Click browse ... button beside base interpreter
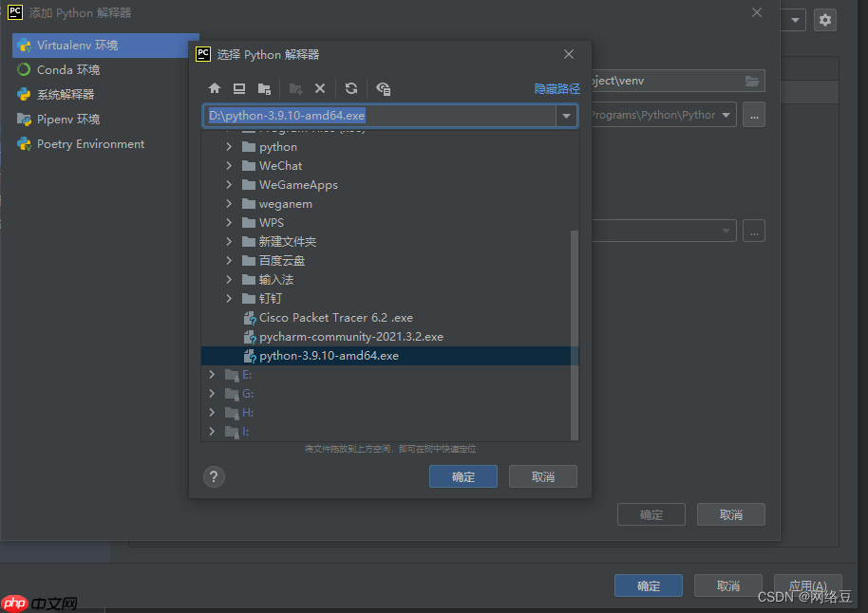 754,115
